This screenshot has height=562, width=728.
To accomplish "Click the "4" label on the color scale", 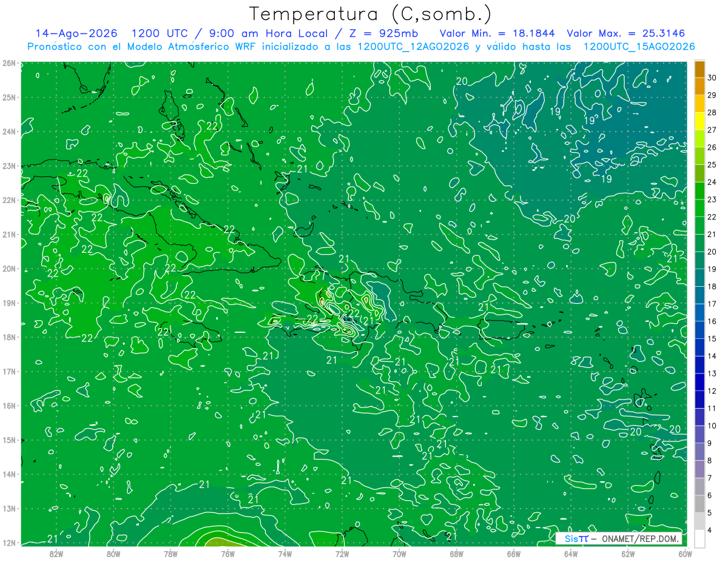I will 710,530.
